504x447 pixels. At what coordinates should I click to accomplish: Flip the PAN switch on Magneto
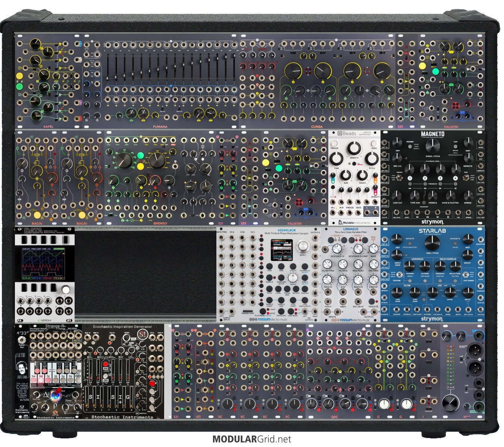coord(466,179)
